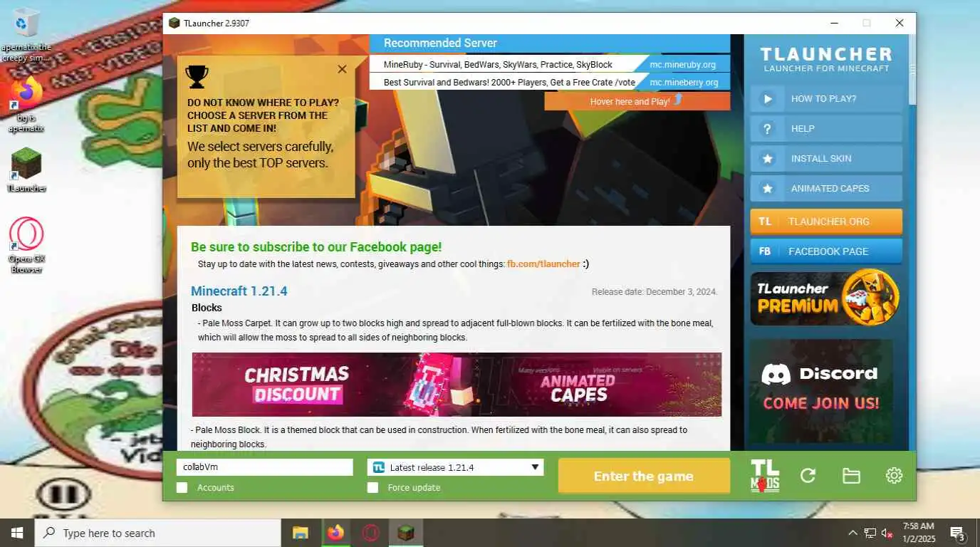Click Enter the game button
Viewport: 980px width, 547px height.
click(x=644, y=476)
